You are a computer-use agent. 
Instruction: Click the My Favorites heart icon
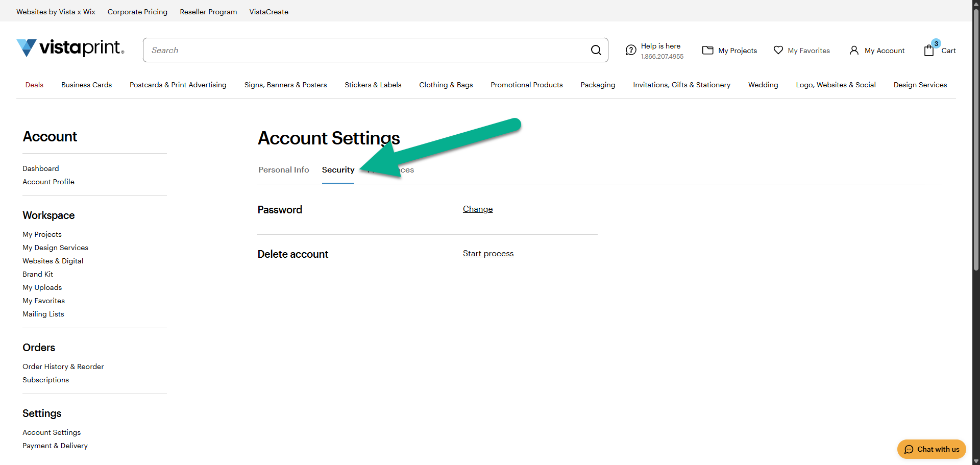(x=778, y=50)
